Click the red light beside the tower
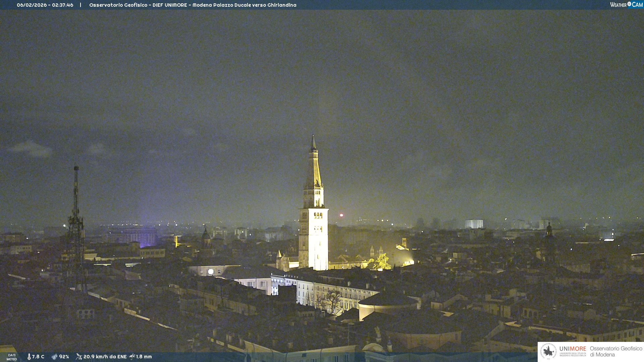The image size is (644, 362). click(341, 215)
